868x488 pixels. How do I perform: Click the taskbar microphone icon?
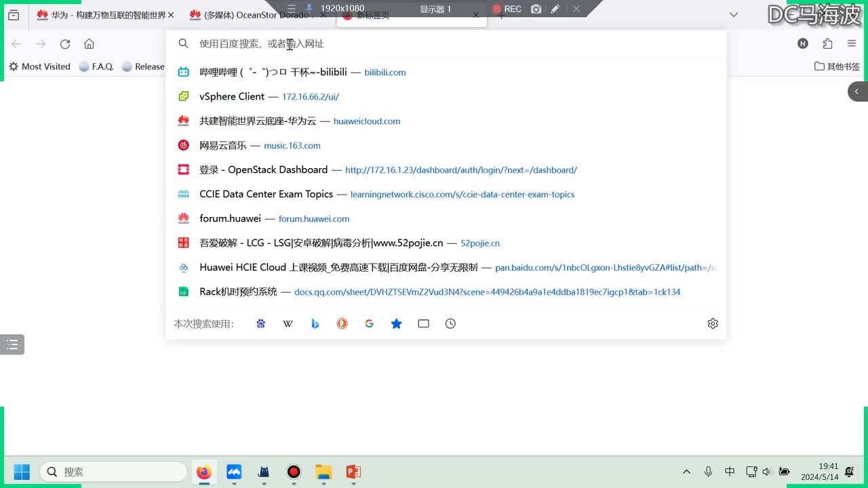[x=708, y=472]
